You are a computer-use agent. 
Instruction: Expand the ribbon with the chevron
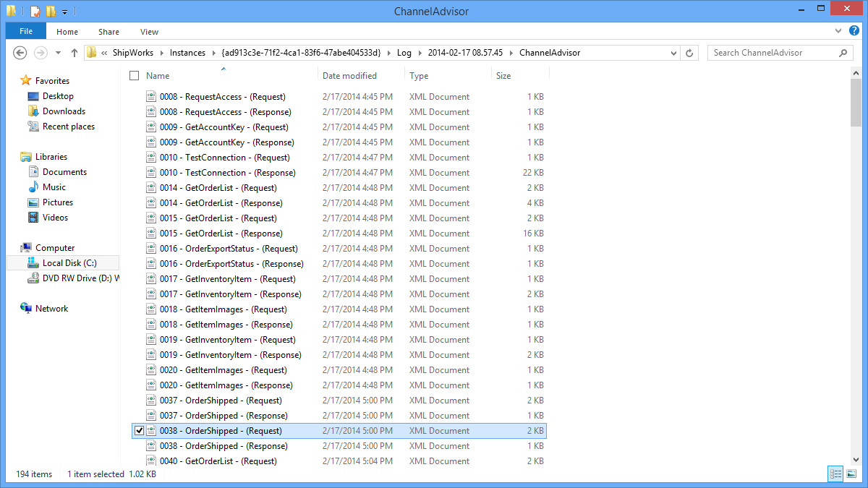click(839, 30)
